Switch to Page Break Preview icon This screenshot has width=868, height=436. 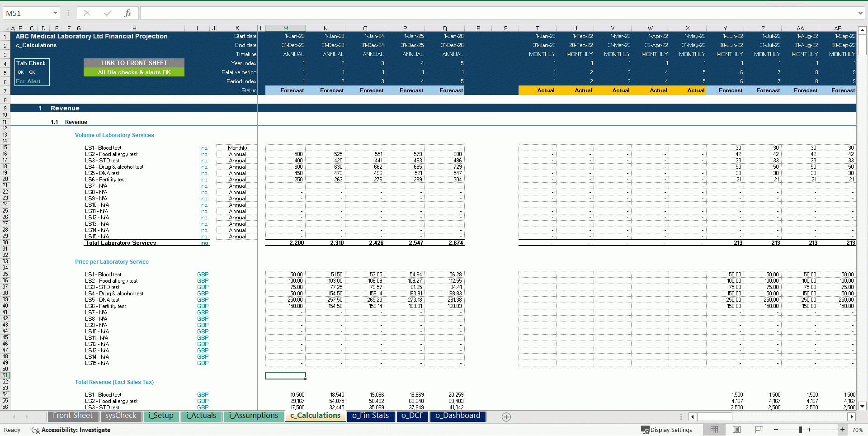coord(759,430)
